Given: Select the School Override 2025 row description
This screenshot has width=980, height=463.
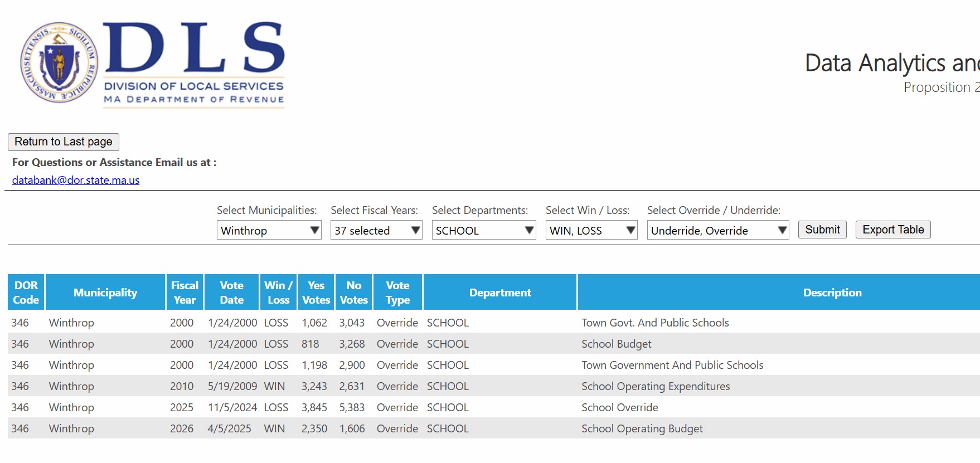Looking at the screenshot, I should point(619,407).
